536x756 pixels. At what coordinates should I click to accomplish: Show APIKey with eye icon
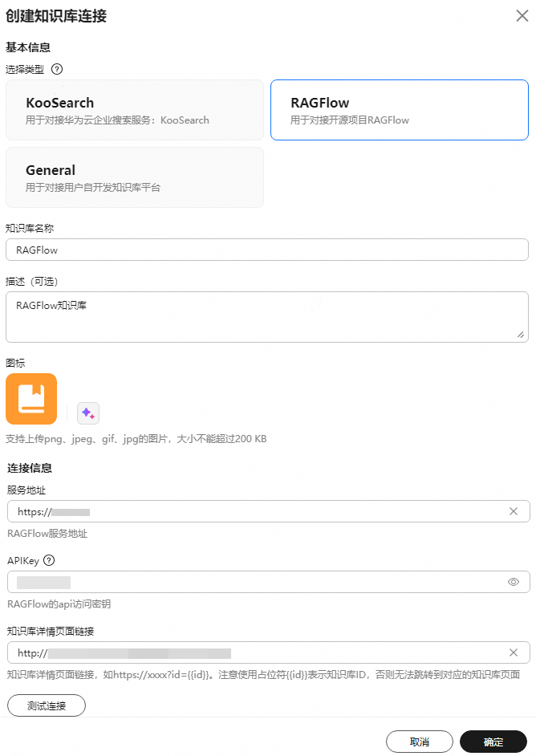[514, 582]
